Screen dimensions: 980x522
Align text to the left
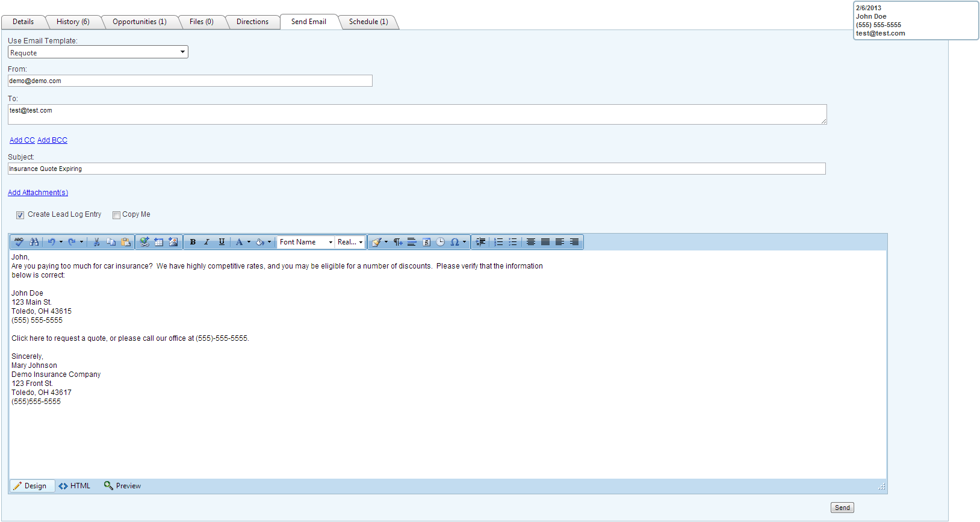(x=560, y=242)
